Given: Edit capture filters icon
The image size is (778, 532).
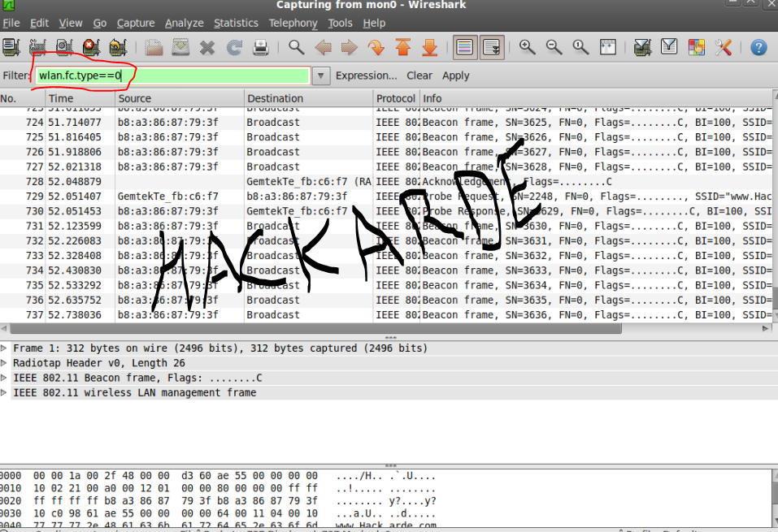Looking at the screenshot, I should 642,47.
